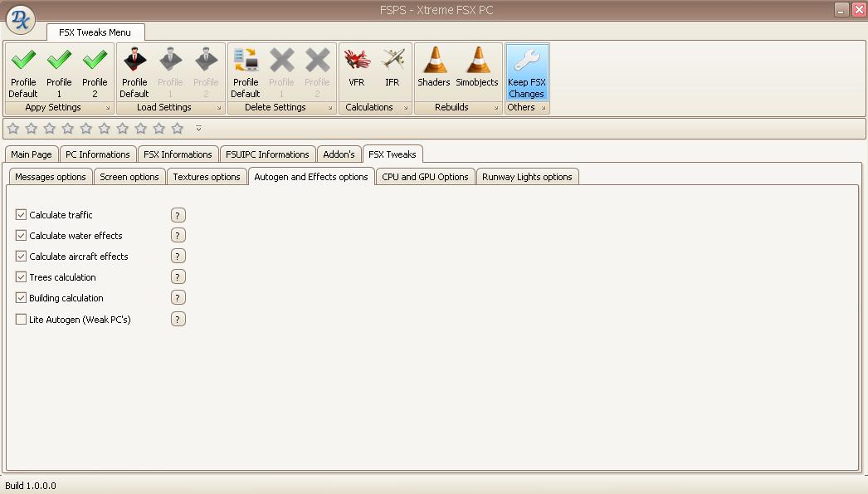This screenshot has width=868, height=494.
Task: Enable Lite Autogen (Weak PC's) checkbox
Action: click(21, 319)
